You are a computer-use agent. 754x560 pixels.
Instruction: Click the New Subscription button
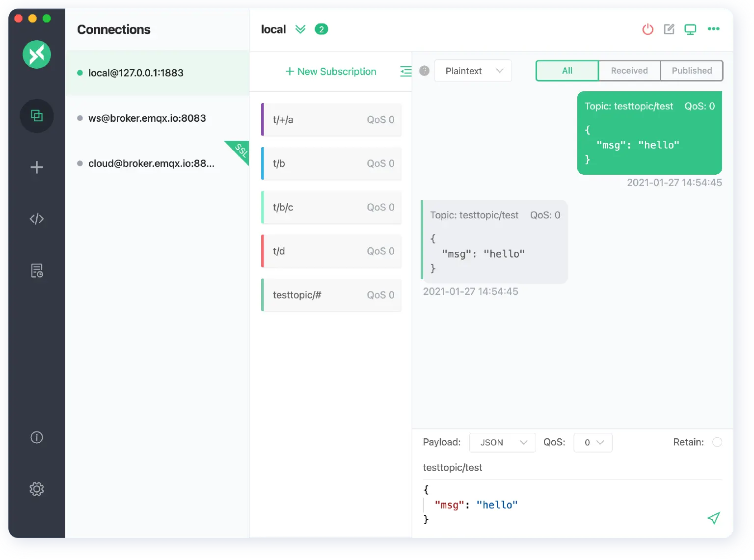click(x=331, y=72)
